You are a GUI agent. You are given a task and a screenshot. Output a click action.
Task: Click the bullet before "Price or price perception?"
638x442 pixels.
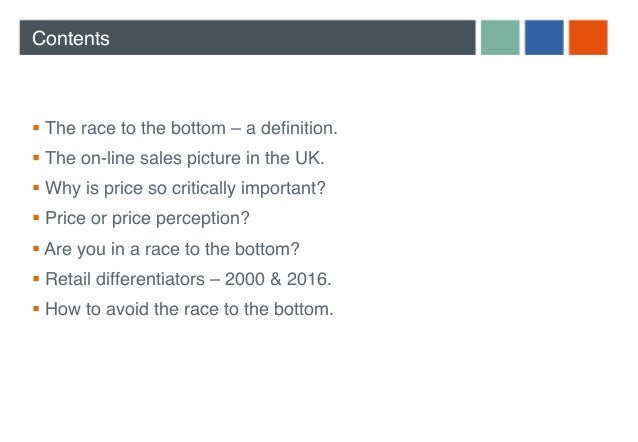[x=36, y=218]
